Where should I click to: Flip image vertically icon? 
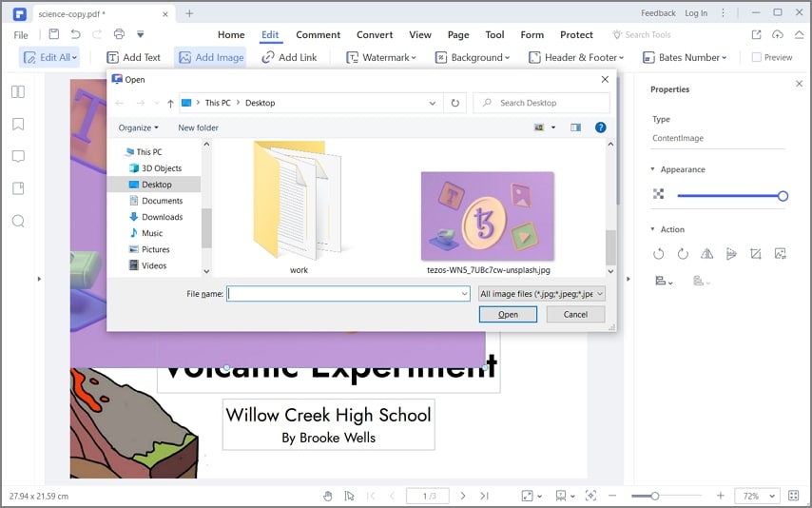pos(731,253)
